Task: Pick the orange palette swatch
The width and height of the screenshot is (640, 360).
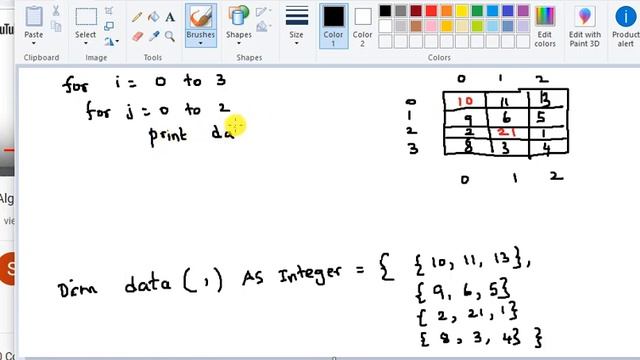Action: point(447,11)
